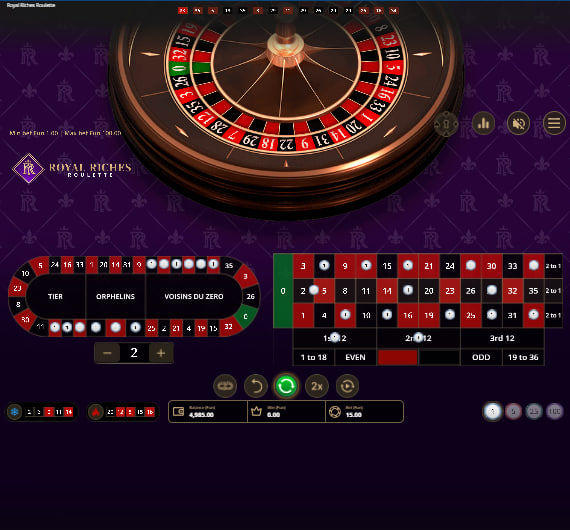Show hot numbers flame icon
570x530 pixels.
coord(96,412)
